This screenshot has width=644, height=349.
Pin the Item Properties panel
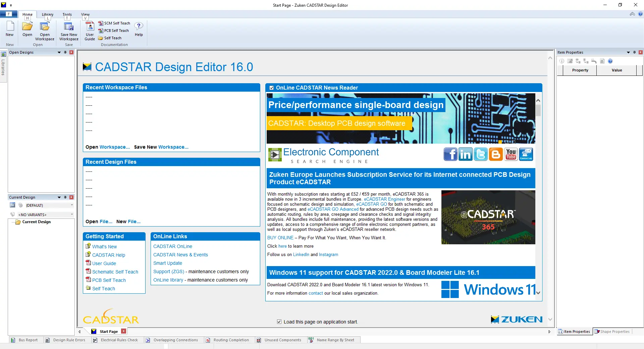pos(634,52)
